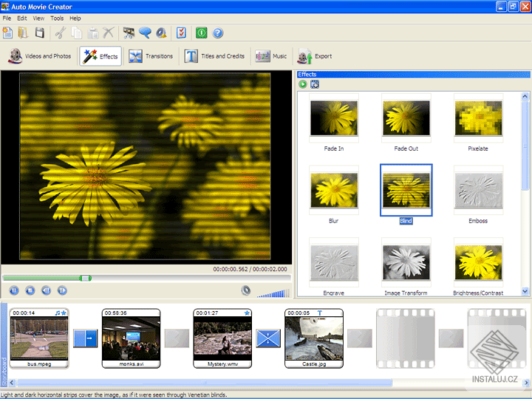532x399 pixels.
Task: Select the Blur effect thumbnail
Action: tap(334, 191)
